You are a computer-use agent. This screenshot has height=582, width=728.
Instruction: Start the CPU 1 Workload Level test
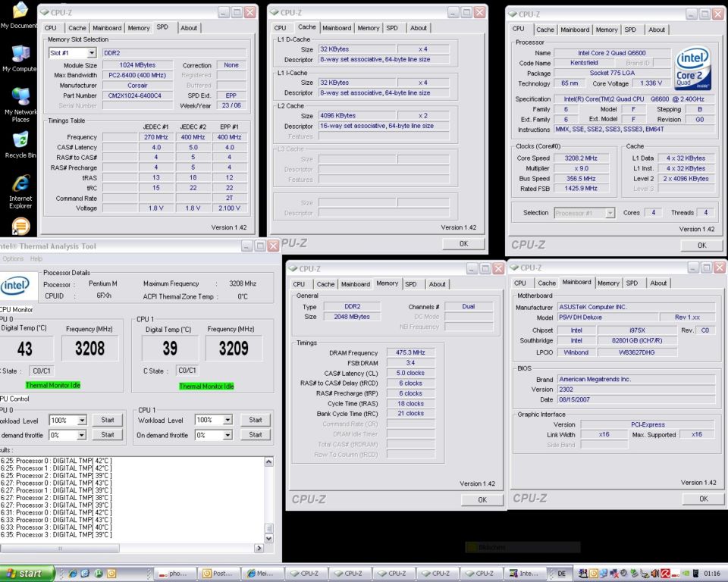(x=256, y=420)
